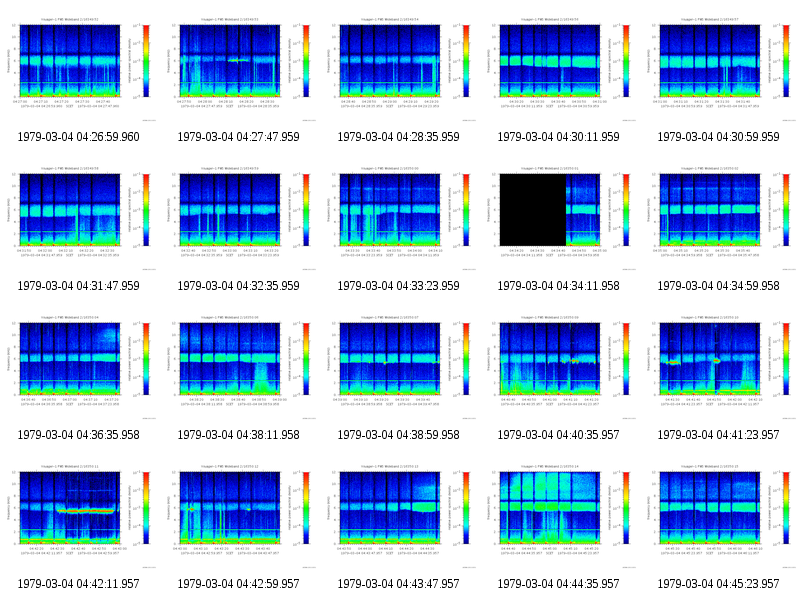
Task: Click caption 1979-03-04 04:38:59.958
Action: (398, 435)
